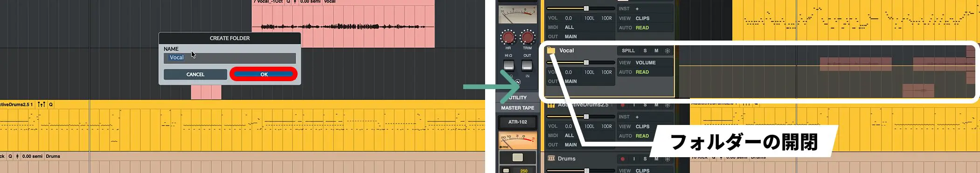Freeze the Vocal folder with snowflake icon

coord(667,50)
